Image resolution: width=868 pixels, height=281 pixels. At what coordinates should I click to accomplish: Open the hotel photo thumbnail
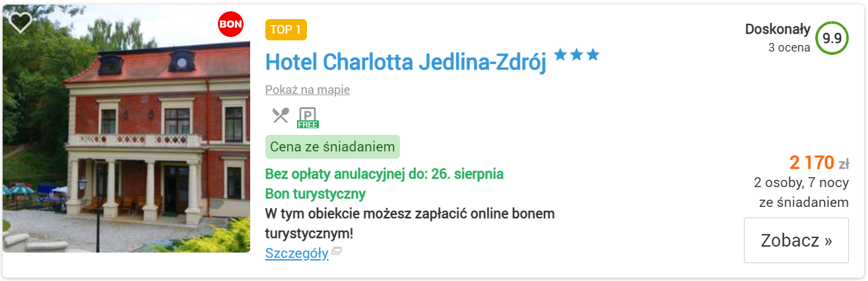pyautogui.click(x=126, y=129)
